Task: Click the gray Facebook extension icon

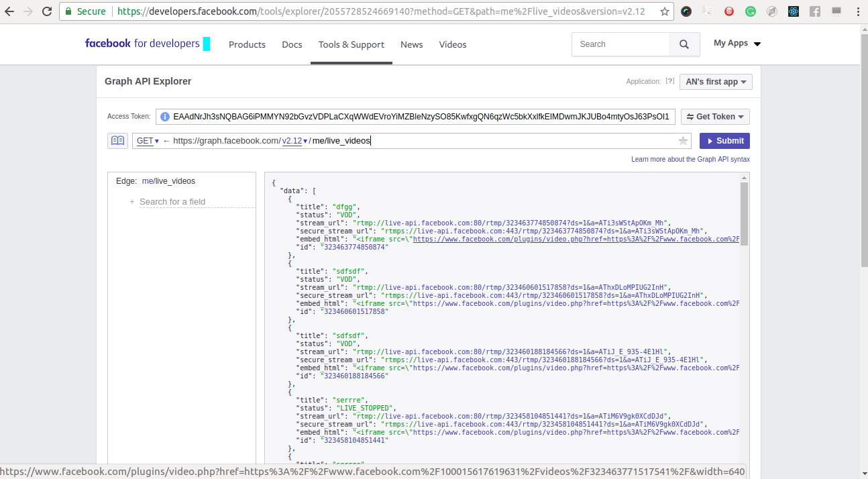Action: (x=815, y=11)
